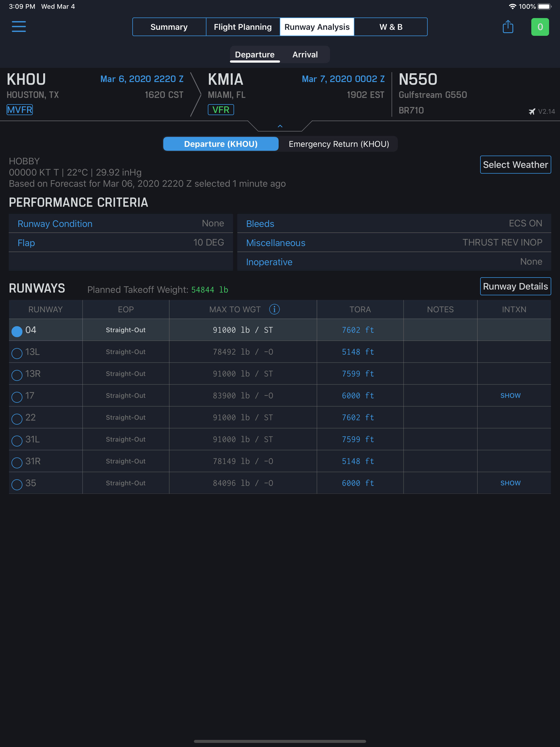Open Runway Details
Screen dimensions: 560x747
click(515, 286)
